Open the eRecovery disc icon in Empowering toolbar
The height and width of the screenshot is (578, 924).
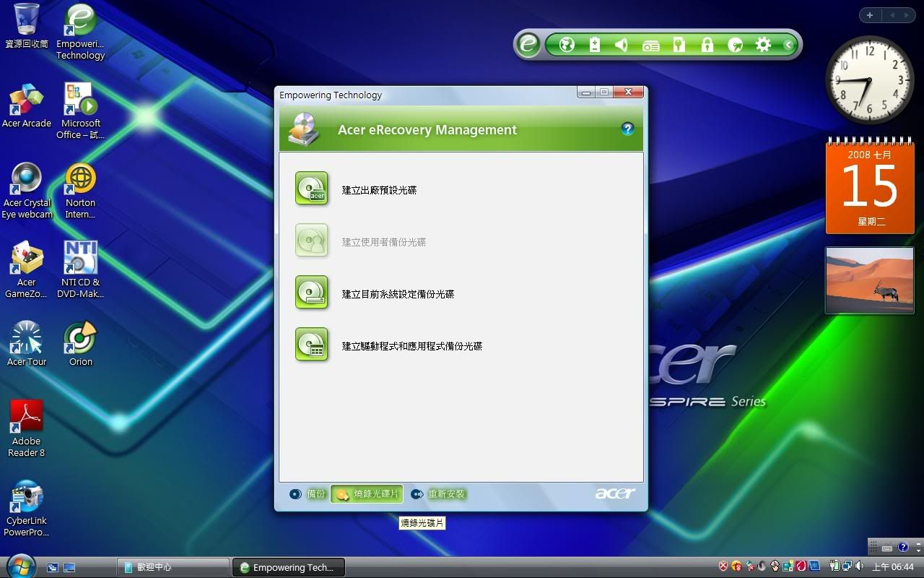pos(736,45)
